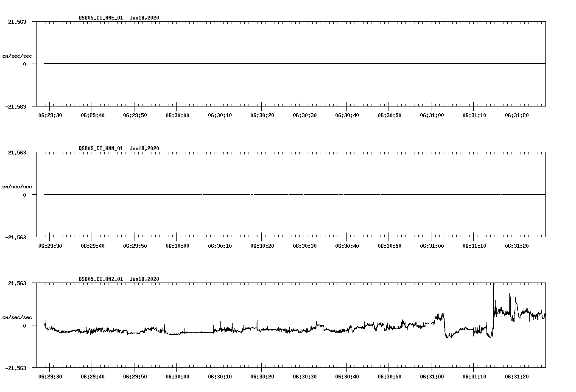Click the 06:29:50 time label on the HNN chart
Viewport: 576px width, 392px height.
point(135,246)
